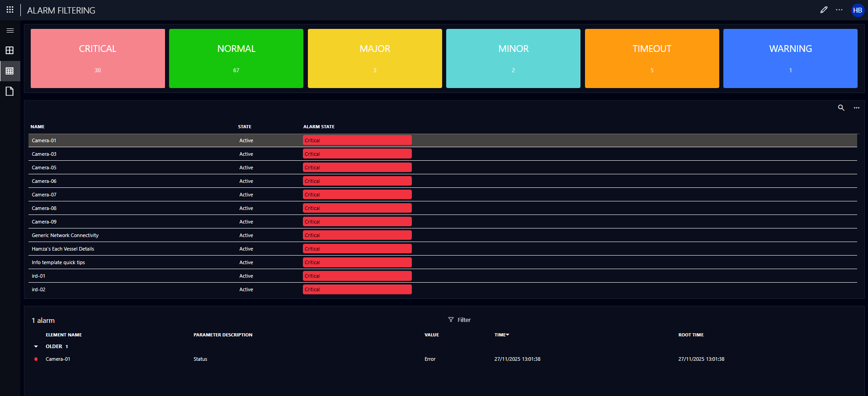Open the document page sidebar icon
868x396 pixels.
10,92
